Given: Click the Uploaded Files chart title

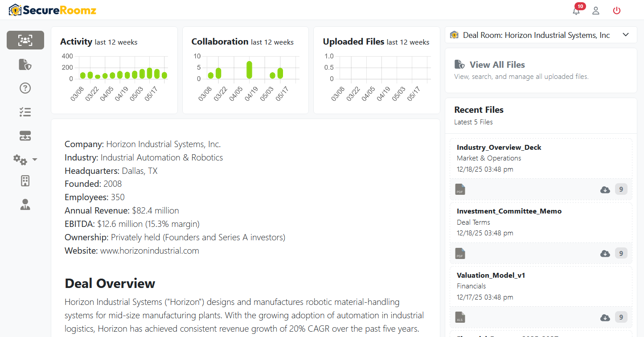Looking at the screenshot, I should click(x=353, y=41).
